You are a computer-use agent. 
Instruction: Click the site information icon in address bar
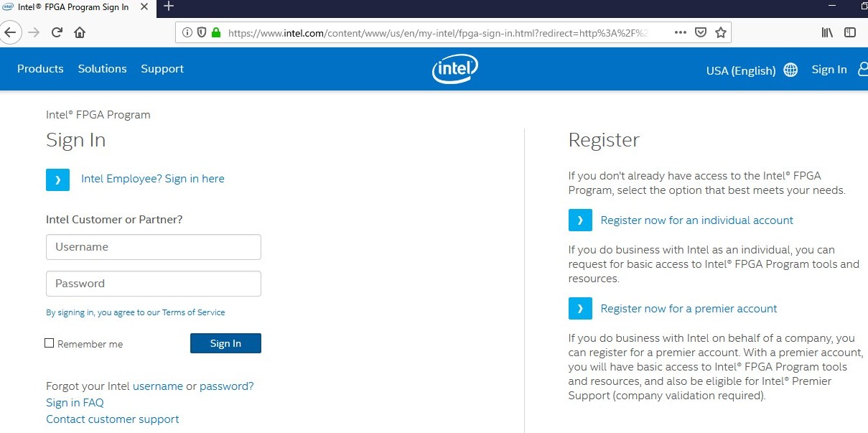tap(187, 32)
